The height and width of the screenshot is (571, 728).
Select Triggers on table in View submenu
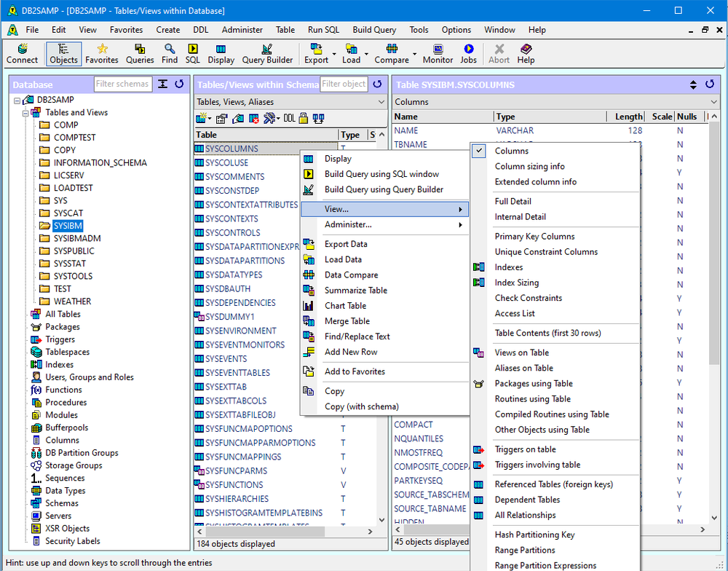(x=555, y=449)
